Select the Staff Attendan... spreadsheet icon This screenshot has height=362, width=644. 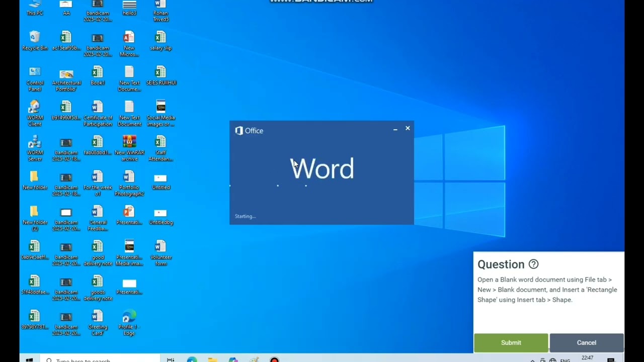[x=160, y=148]
